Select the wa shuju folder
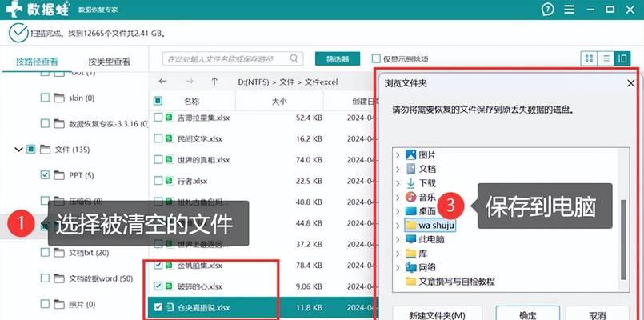 point(430,226)
